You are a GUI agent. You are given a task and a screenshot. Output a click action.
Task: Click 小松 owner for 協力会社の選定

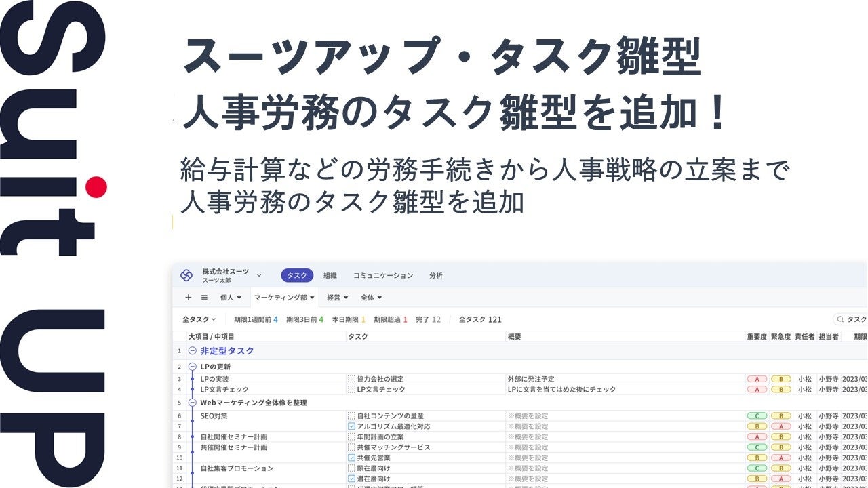[x=804, y=379]
